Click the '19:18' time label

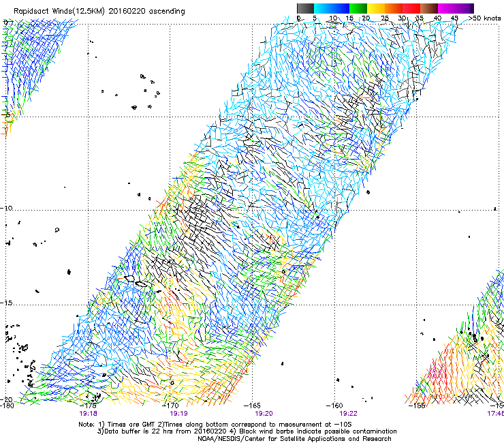88,414
